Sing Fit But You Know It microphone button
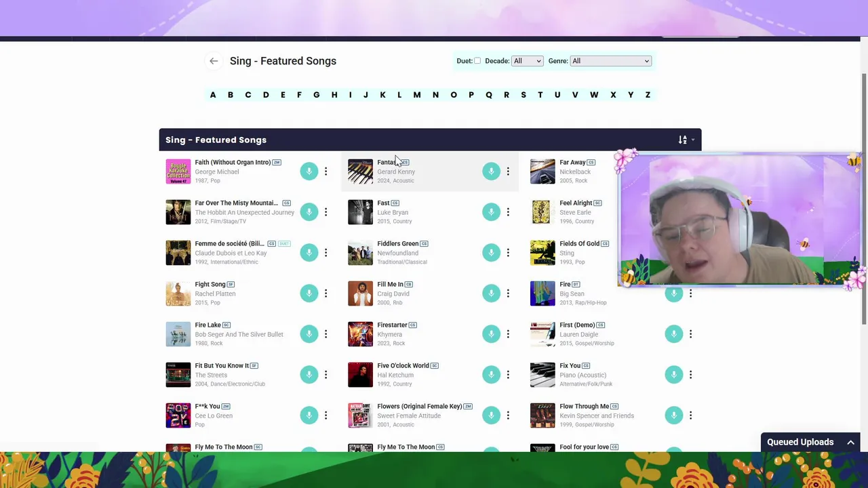 pyautogui.click(x=309, y=375)
